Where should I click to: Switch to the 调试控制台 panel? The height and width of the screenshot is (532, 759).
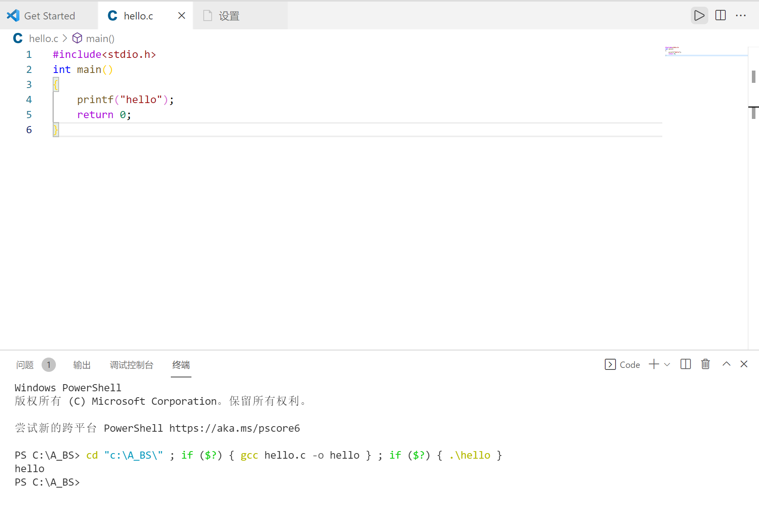click(132, 365)
